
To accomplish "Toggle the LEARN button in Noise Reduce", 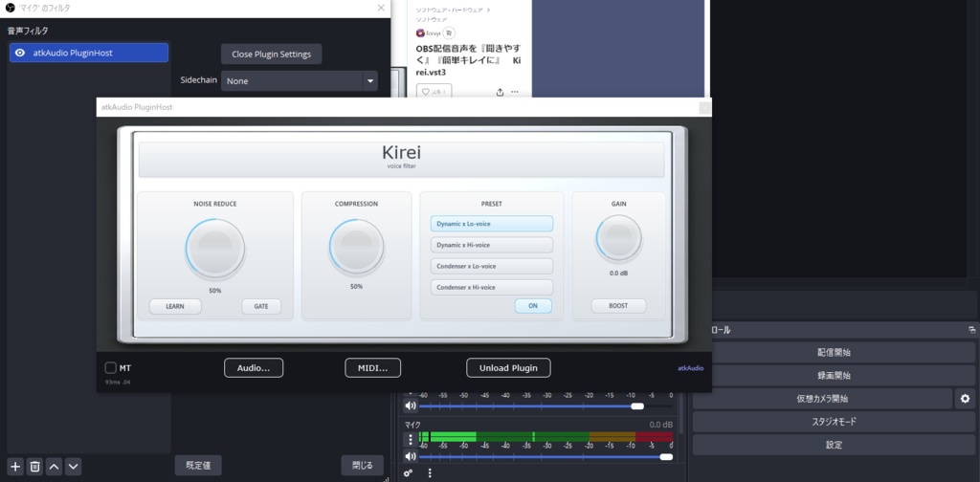I will tap(175, 307).
